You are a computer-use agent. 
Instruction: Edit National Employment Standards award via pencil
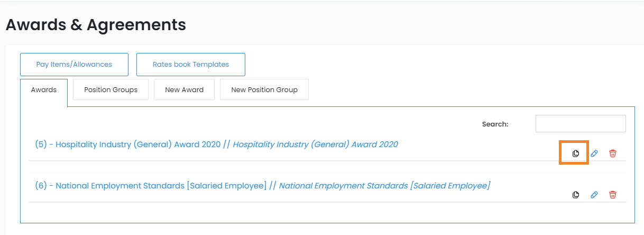click(594, 195)
